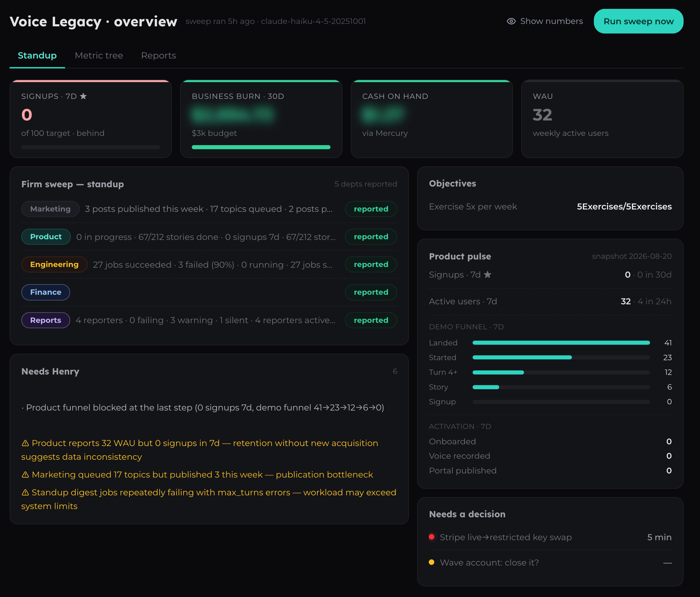This screenshot has width=700, height=597.
Task: Click '$3k budget' label
Action: [214, 133]
